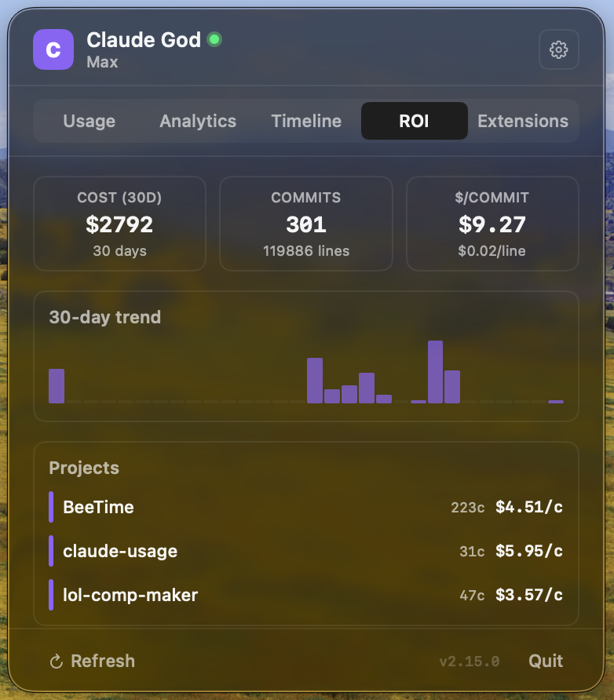Click the Claude God avatar icon
This screenshot has width=614, height=700.
(52, 49)
